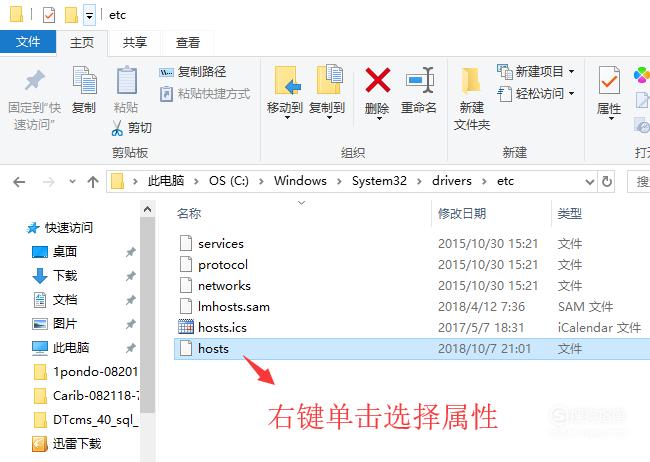
Task: Click the Delete red X icon
Action: click(x=377, y=80)
